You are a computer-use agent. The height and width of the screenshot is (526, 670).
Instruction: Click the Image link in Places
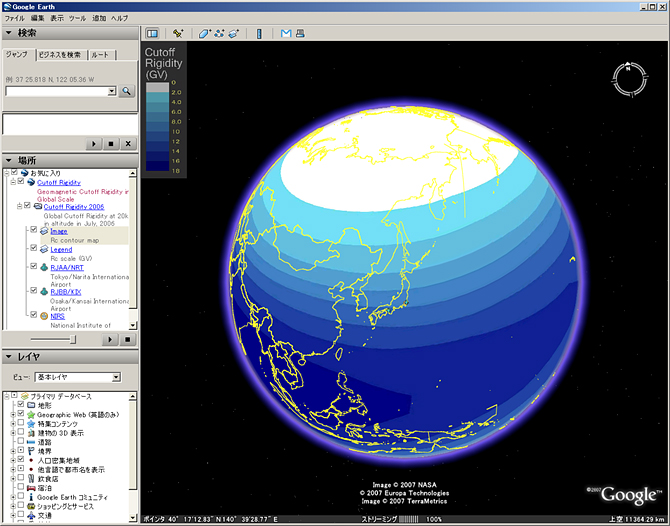(59, 231)
